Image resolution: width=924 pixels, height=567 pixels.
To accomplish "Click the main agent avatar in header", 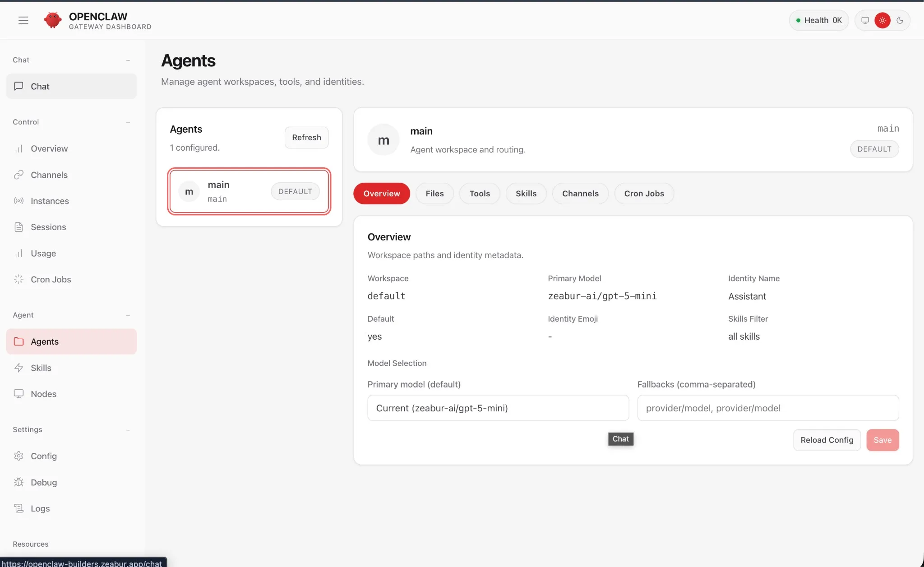I will (383, 140).
